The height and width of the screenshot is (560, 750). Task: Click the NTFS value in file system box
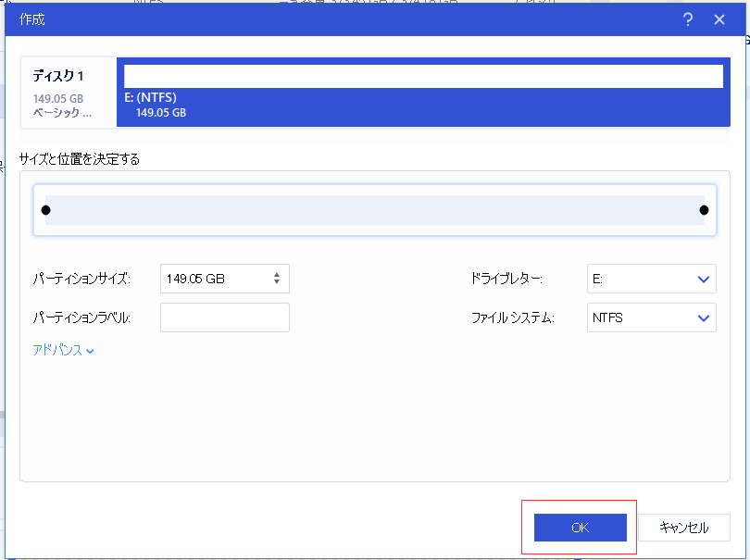(x=606, y=317)
